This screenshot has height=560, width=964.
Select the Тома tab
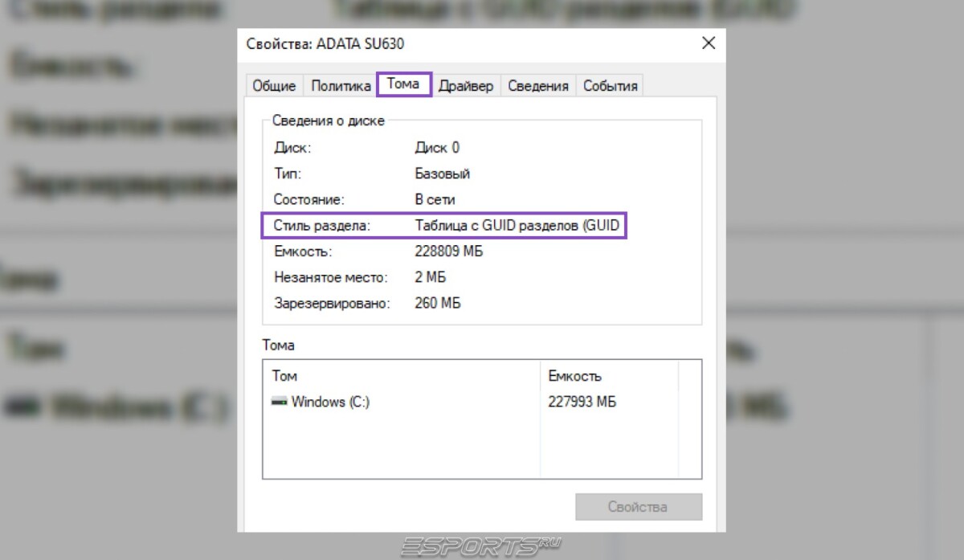click(403, 84)
